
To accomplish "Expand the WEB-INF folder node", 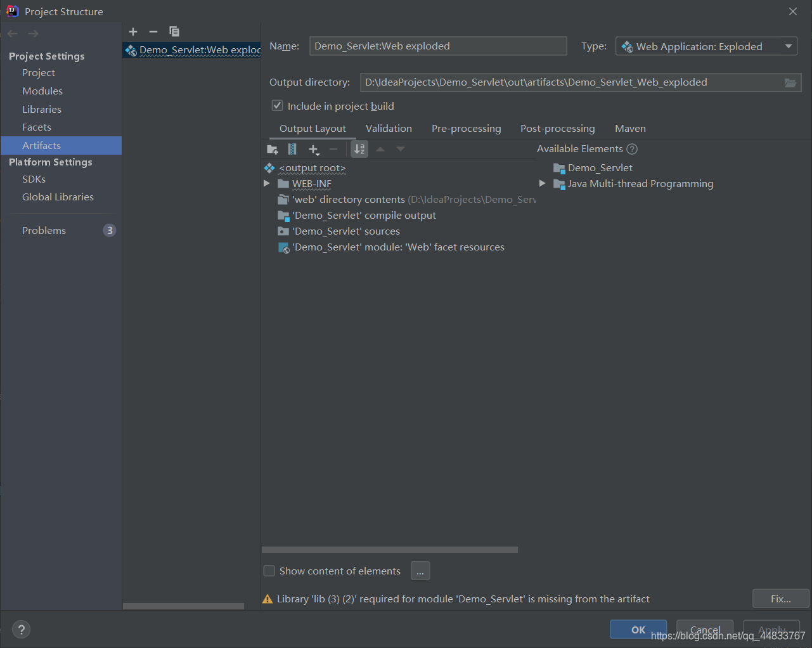I will pyautogui.click(x=267, y=183).
